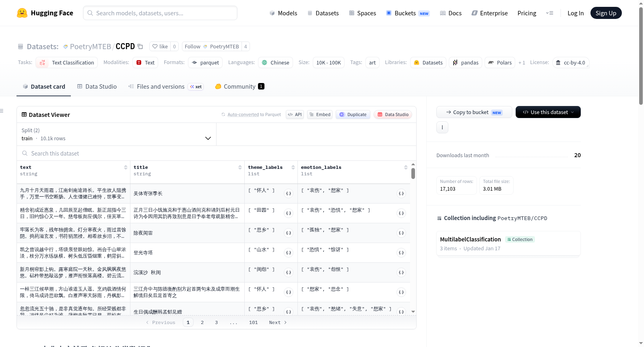Open Buckets from the navigation bar
The height and width of the screenshot is (347, 644).
pos(408,13)
